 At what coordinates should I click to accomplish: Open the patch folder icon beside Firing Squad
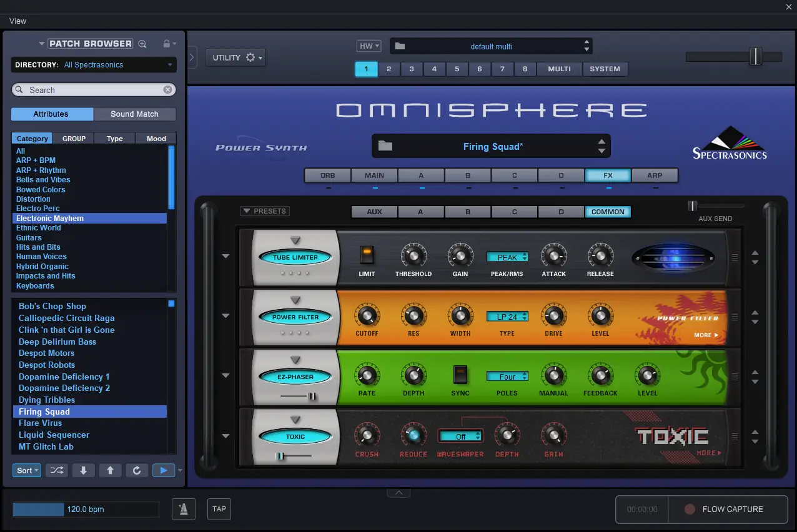pos(385,146)
